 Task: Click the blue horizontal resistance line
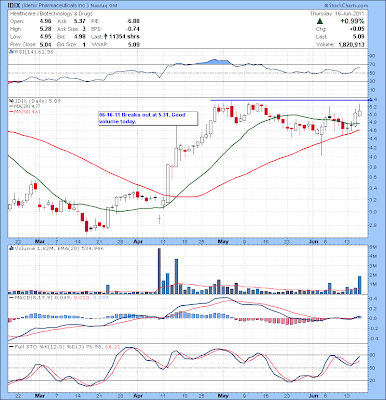tap(288, 100)
